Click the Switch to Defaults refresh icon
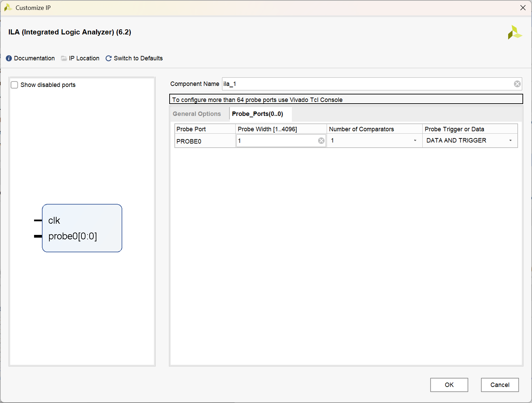Screen dimensions: 532x403 tap(109, 58)
